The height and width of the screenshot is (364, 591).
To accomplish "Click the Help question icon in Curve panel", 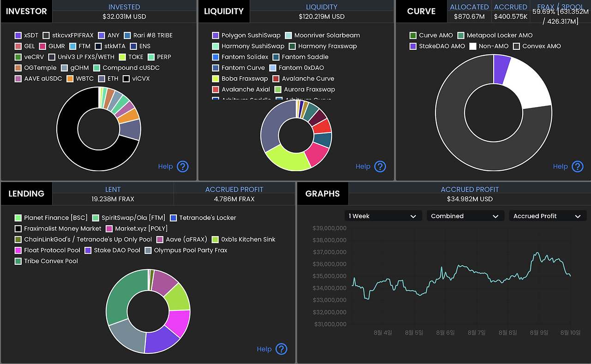I will click(578, 167).
